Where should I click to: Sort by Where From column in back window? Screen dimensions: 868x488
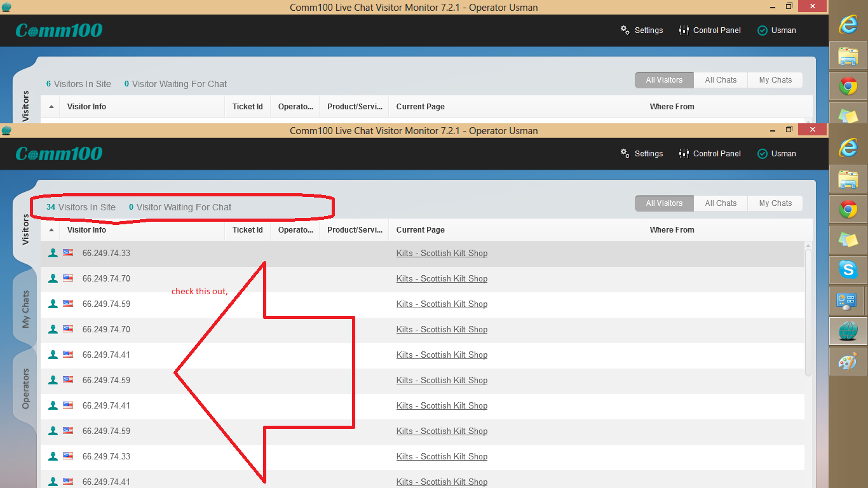(x=728, y=107)
